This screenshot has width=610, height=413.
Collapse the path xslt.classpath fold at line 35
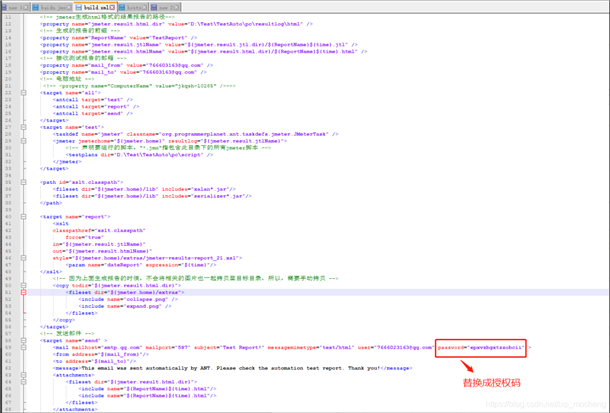click(24, 182)
